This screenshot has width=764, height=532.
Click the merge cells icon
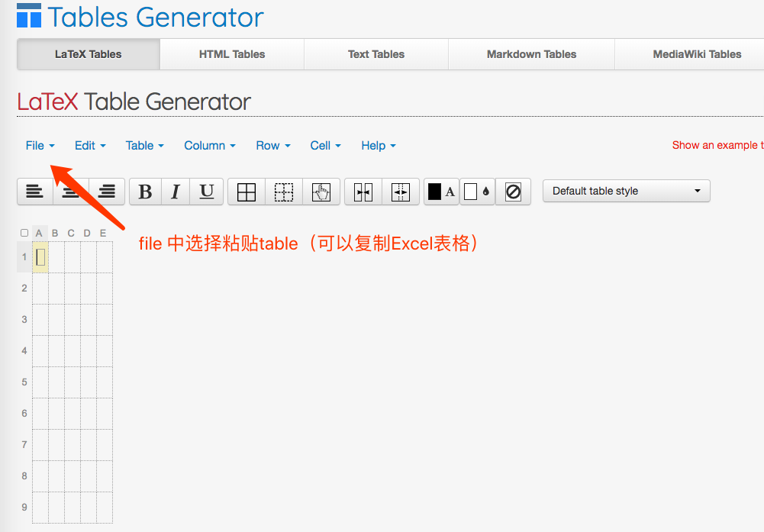[x=363, y=192]
